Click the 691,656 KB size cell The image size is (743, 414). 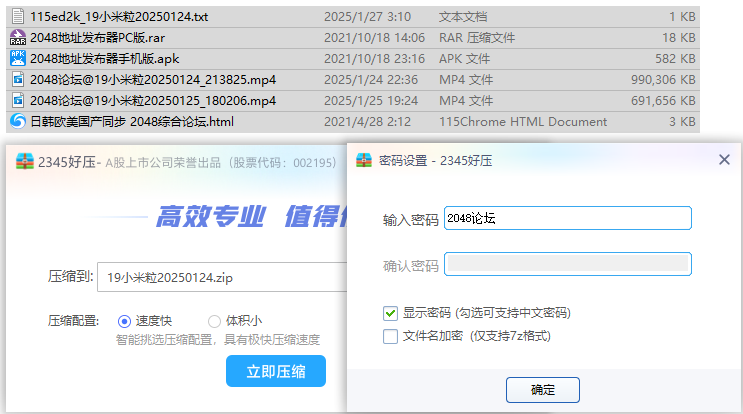(x=663, y=100)
